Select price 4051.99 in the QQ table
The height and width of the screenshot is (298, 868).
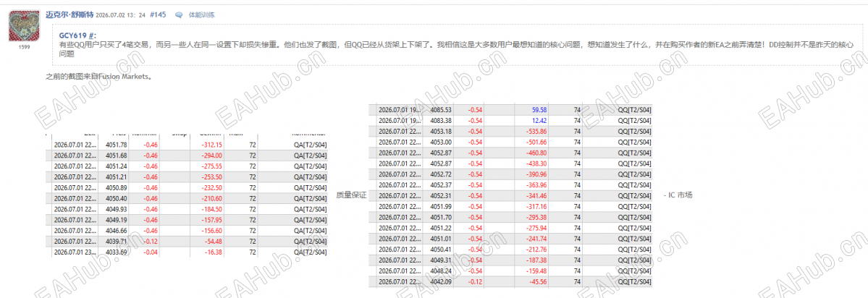pos(441,205)
